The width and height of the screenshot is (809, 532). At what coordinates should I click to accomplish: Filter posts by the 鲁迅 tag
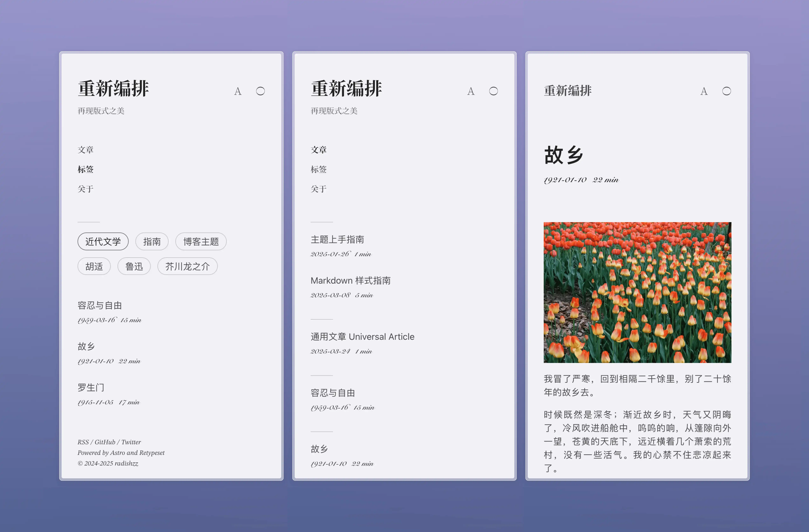[x=134, y=266]
